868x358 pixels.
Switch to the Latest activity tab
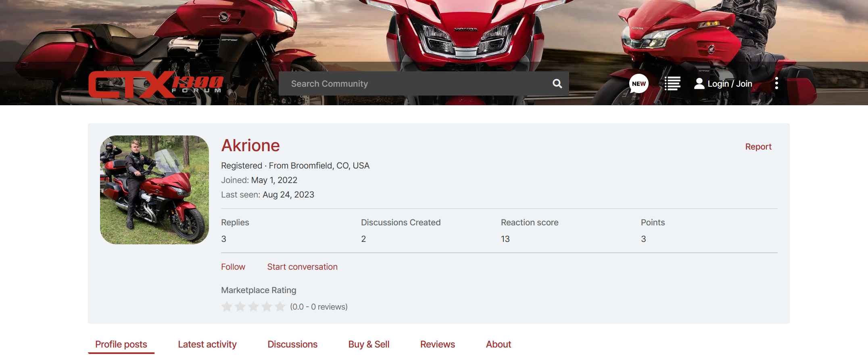click(207, 344)
